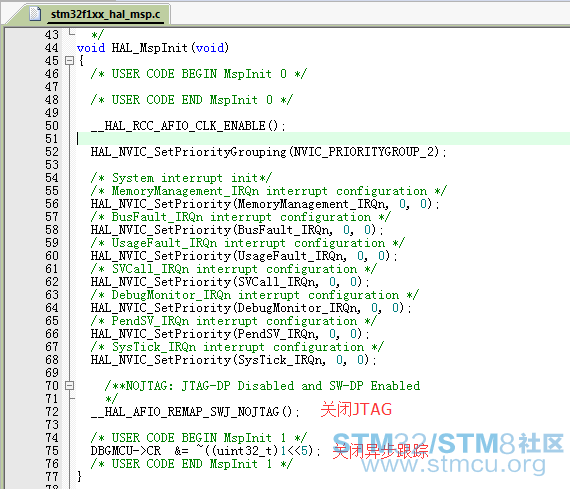Click SysTick_IRQn SetPriority call line
Viewport: 570px width, 489px height.
[x=233, y=360]
